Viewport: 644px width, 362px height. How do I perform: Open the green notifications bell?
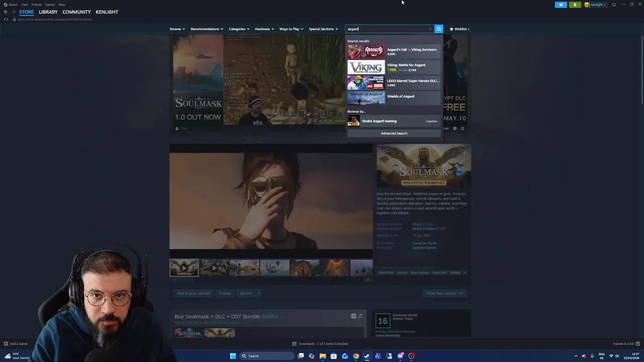coord(575,5)
